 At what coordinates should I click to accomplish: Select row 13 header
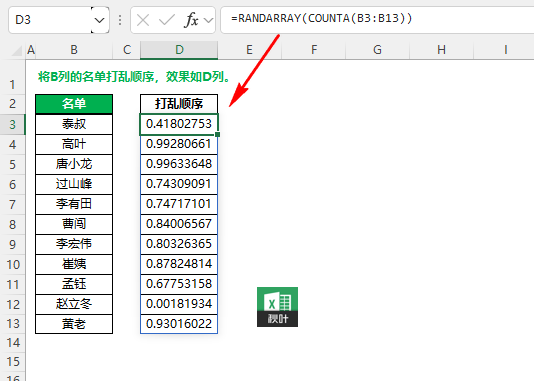pos(13,324)
